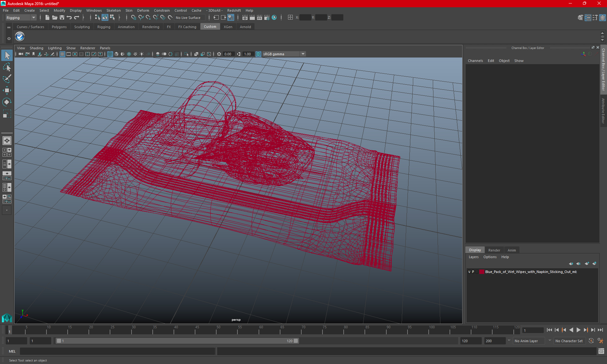Open the No Character Set dropdown

tap(569, 341)
